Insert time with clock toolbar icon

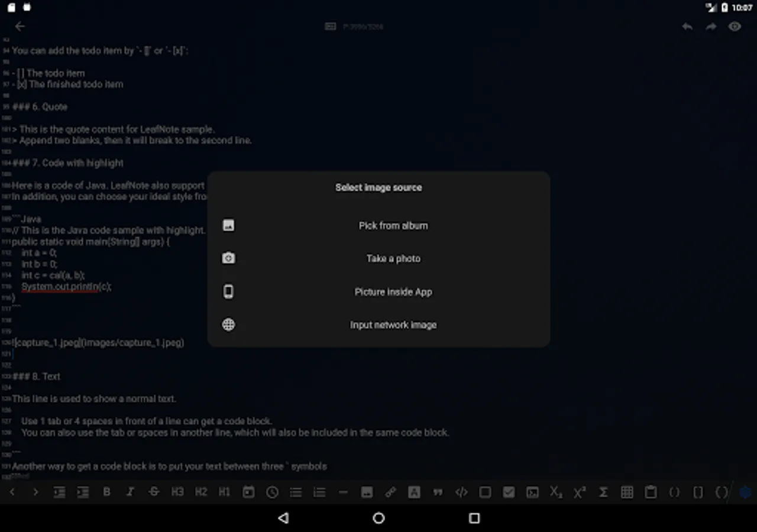click(x=272, y=492)
